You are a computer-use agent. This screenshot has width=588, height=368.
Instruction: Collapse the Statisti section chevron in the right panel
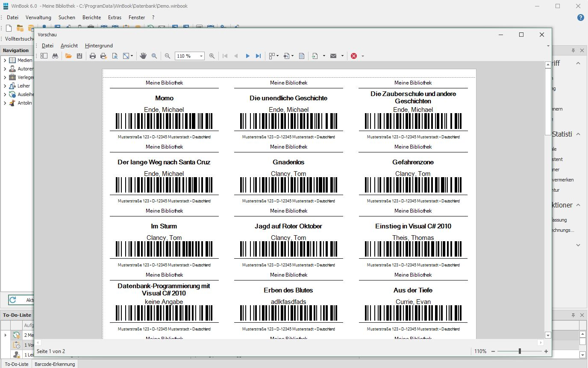tap(578, 134)
